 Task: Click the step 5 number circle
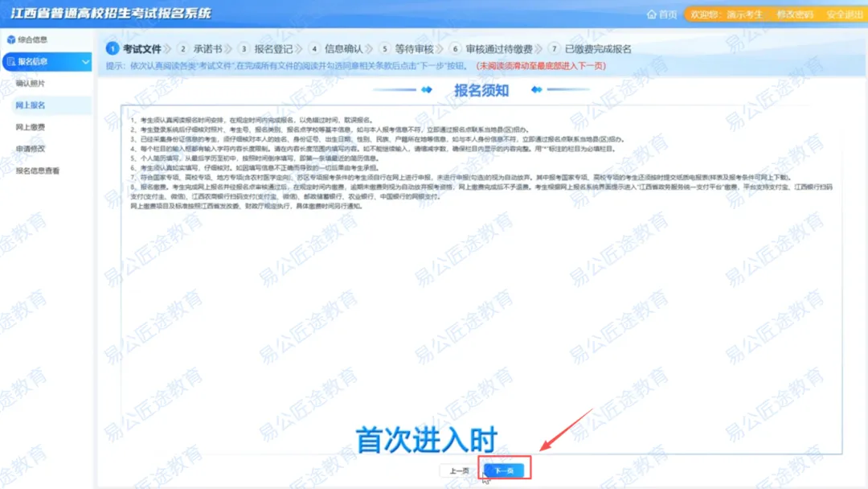[x=385, y=49]
